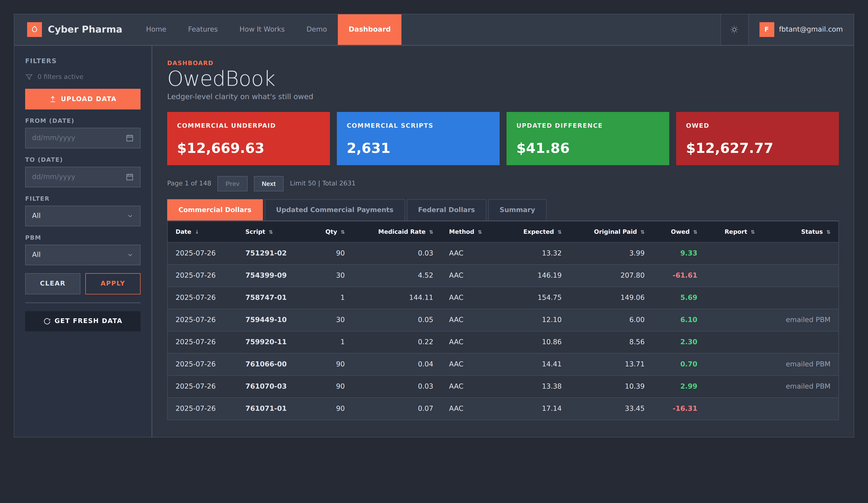Select script 759920-11 cell
This screenshot has width=868, height=503.
point(266,342)
